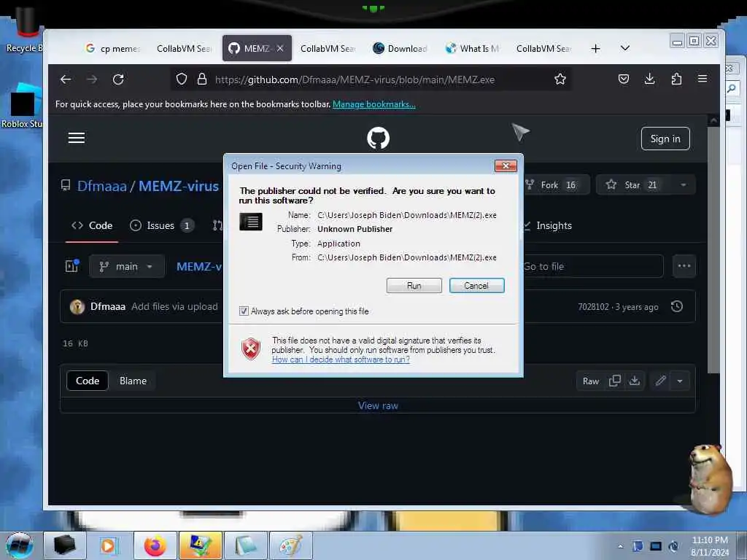Reload the GitHub page
The width and height of the screenshot is (747, 560).
pyautogui.click(x=118, y=79)
